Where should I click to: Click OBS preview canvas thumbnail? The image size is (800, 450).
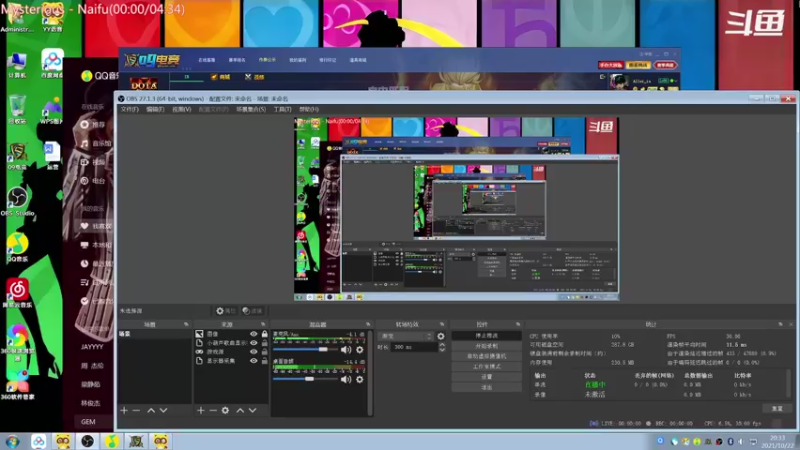point(456,209)
